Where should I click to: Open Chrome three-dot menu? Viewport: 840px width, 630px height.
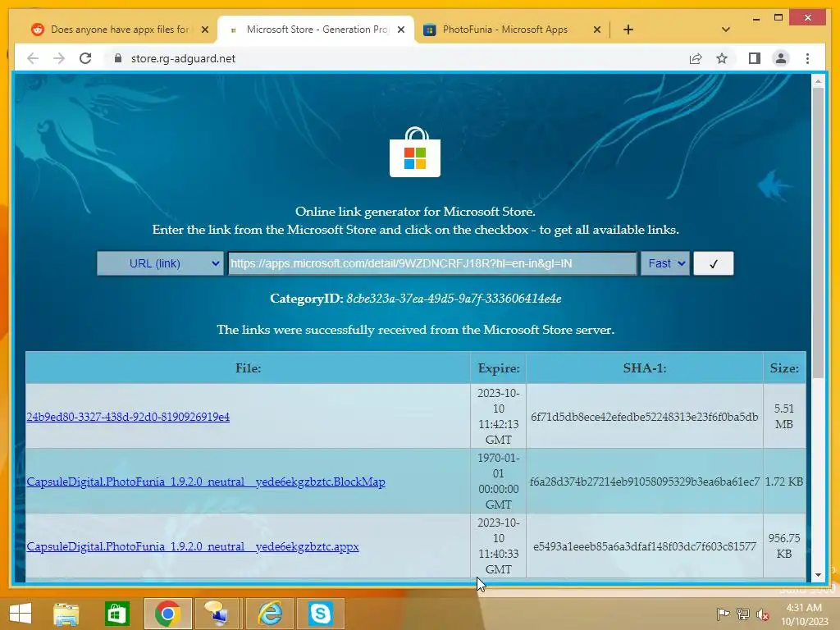(x=807, y=58)
